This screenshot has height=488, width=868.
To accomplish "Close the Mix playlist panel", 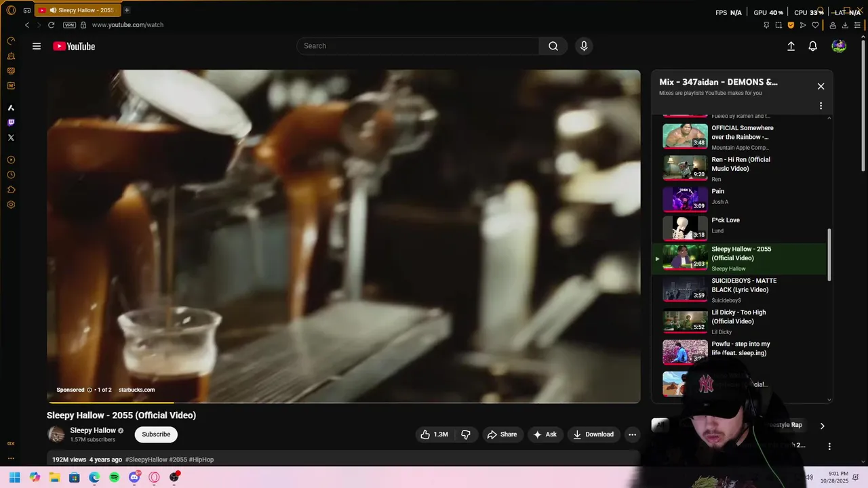I will [821, 86].
